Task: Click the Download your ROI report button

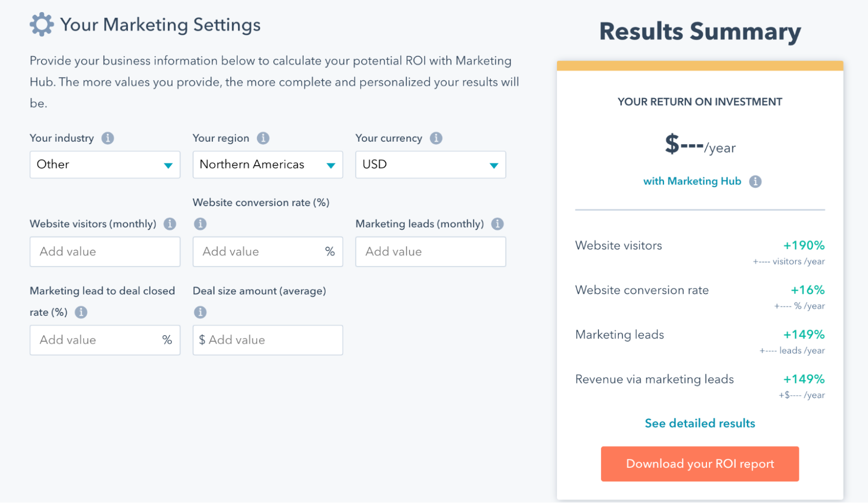Action: (x=700, y=464)
